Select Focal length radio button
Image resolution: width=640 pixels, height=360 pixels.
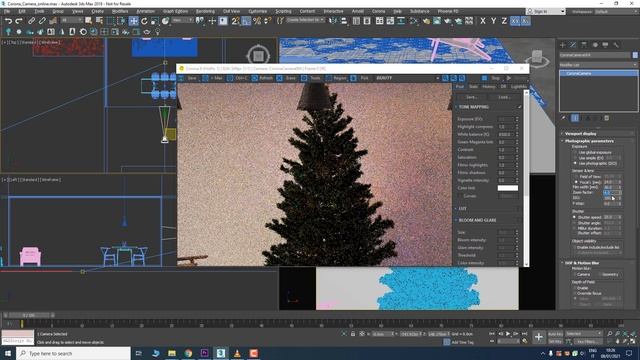pyautogui.click(x=576, y=182)
